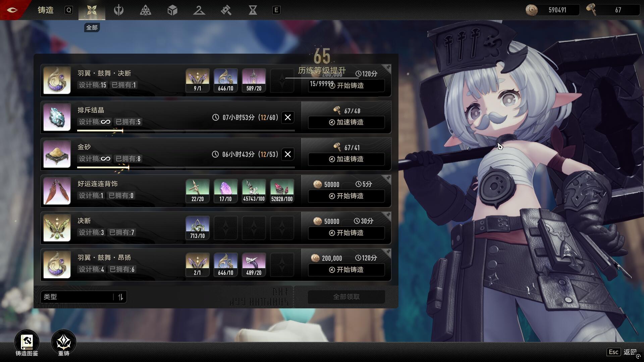Click the 金砂 forging progress bar
The height and width of the screenshot is (362, 644).
click(x=185, y=167)
